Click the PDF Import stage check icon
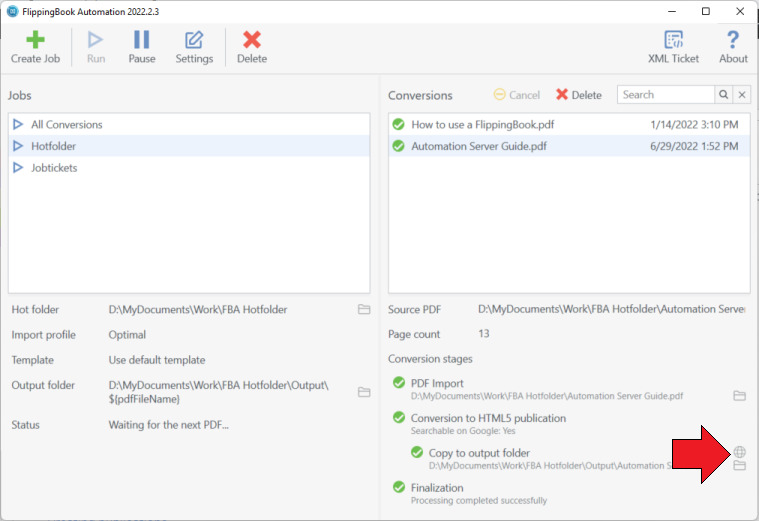The image size is (759, 521). [399, 383]
